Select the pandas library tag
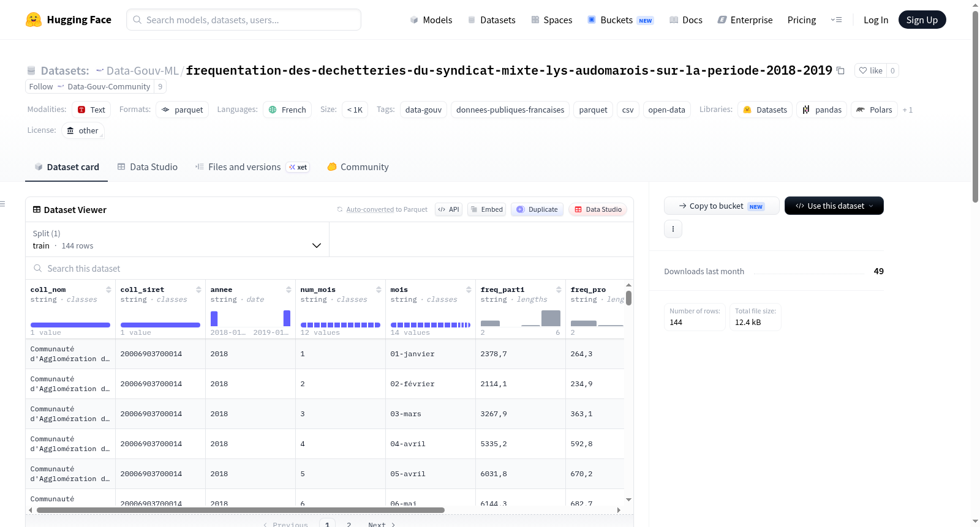The width and height of the screenshot is (980, 527). [822, 110]
